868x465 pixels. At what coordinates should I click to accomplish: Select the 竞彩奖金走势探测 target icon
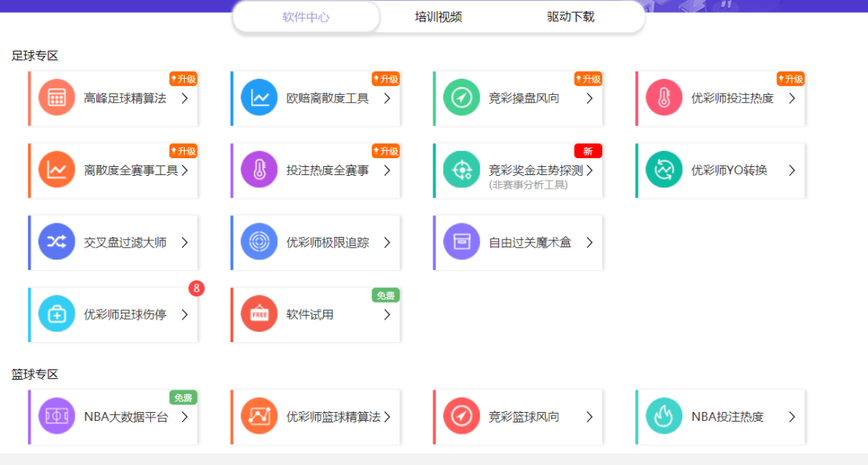tap(461, 169)
